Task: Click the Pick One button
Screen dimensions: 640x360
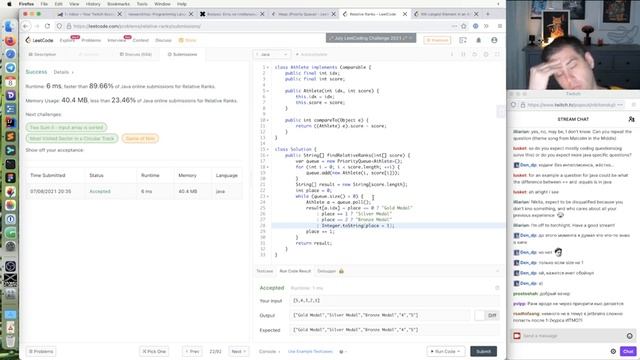Action: 154,351
